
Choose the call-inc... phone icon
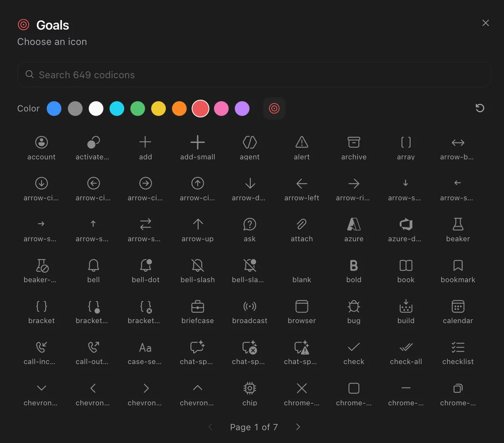click(41, 353)
